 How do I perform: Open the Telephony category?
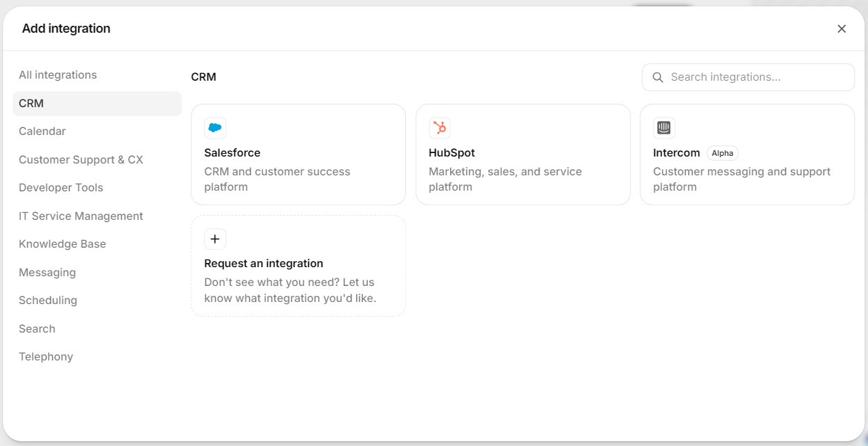pos(97,357)
